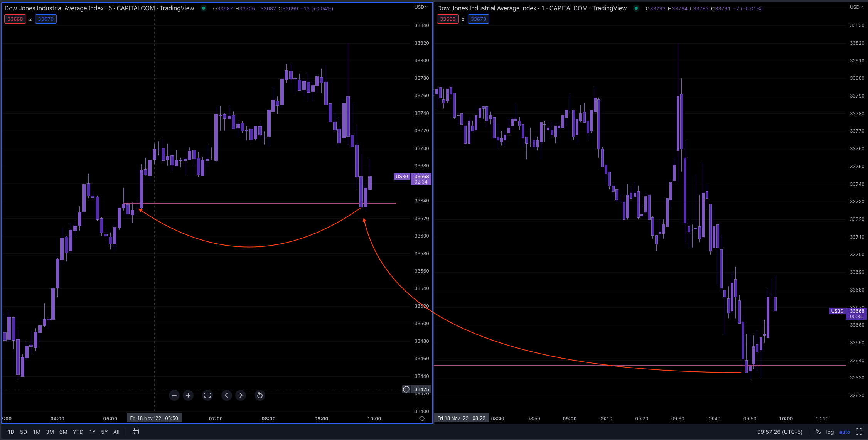This screenshot has height=440, width=868.
Task: Click the red 33668 price label
Action: (x=15, y=19)
